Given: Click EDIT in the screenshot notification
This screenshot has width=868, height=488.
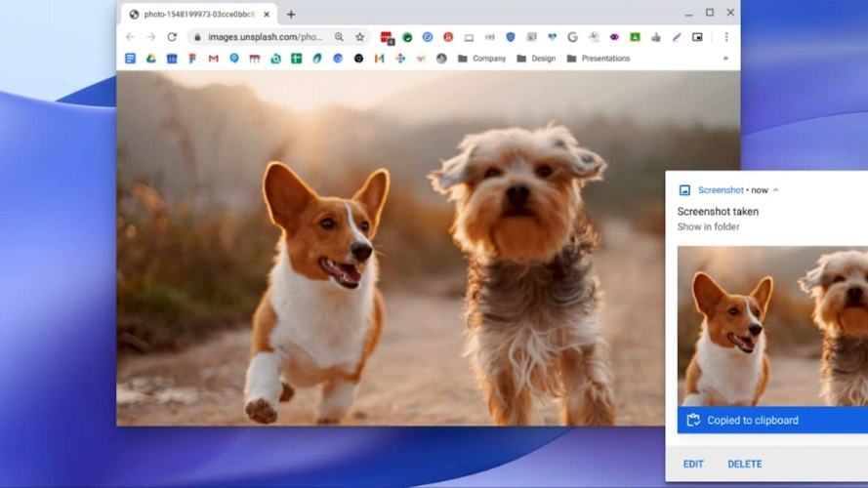Looking at the screenshot, I should [x=693, y=464].
